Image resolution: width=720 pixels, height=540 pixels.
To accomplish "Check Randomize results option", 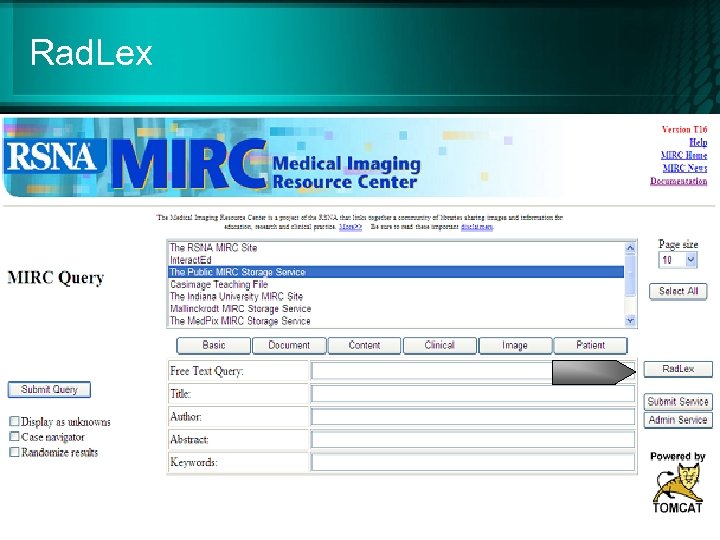I will coord(14,452).
